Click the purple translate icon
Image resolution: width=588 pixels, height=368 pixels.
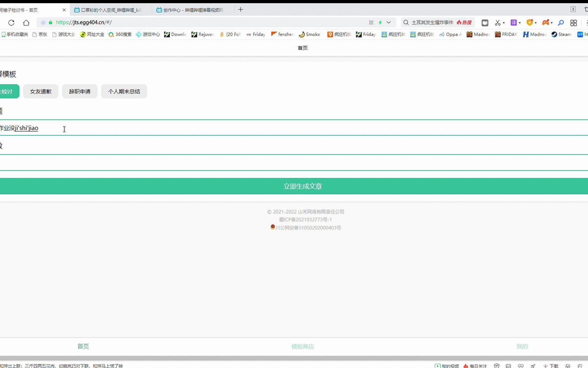514,23
